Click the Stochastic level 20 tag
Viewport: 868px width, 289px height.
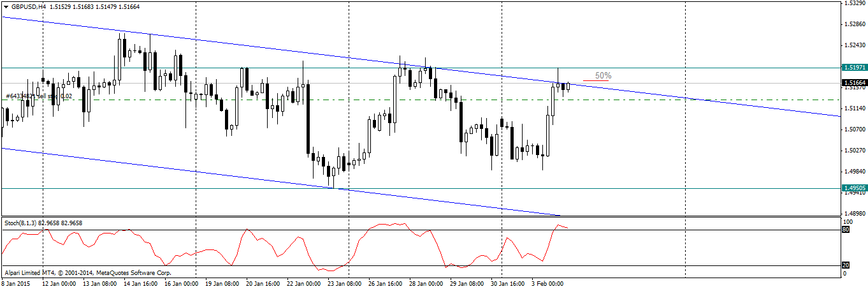click(845, 265)
